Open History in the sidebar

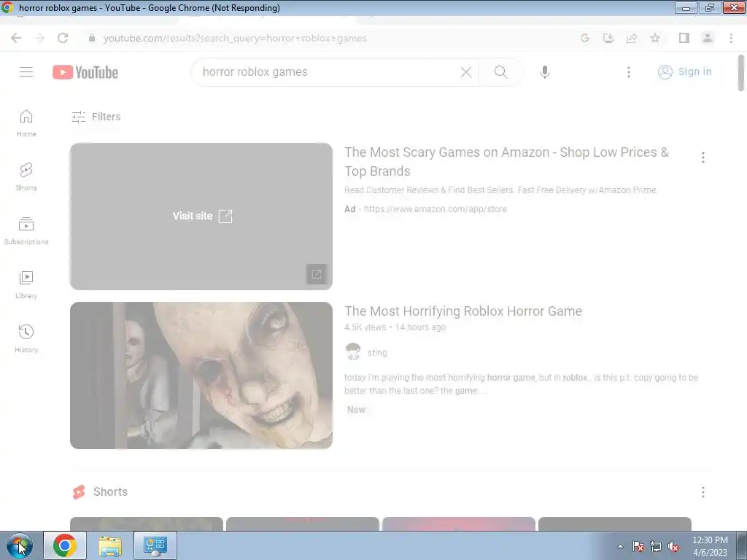tap(26, 338)
